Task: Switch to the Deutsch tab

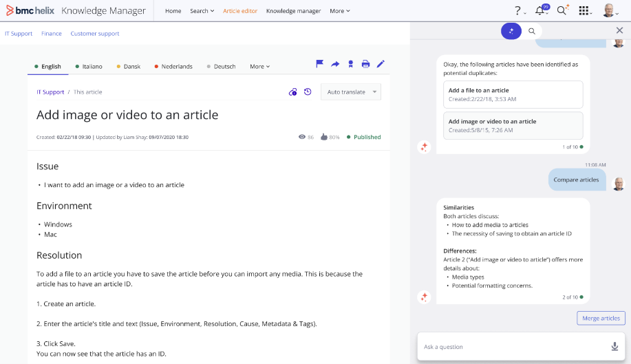Action: pyautogui.click(x=221, y=66)
